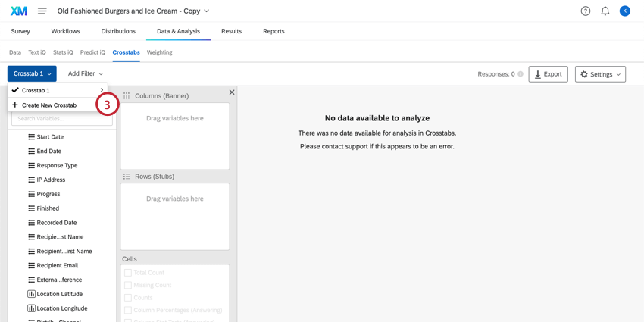Expand the Add Filter dropdown
644x322 pixels.
pyautogui.click(x=85, y=73)
